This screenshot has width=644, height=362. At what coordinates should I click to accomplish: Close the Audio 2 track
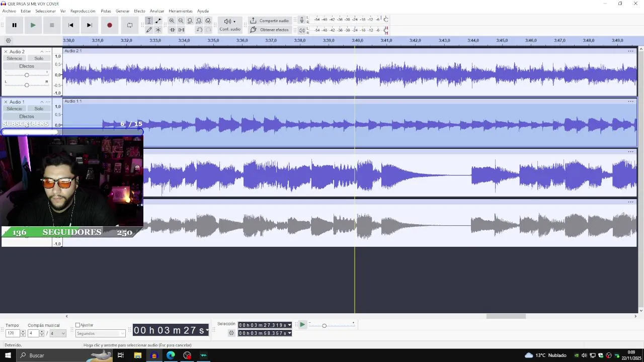6,52
